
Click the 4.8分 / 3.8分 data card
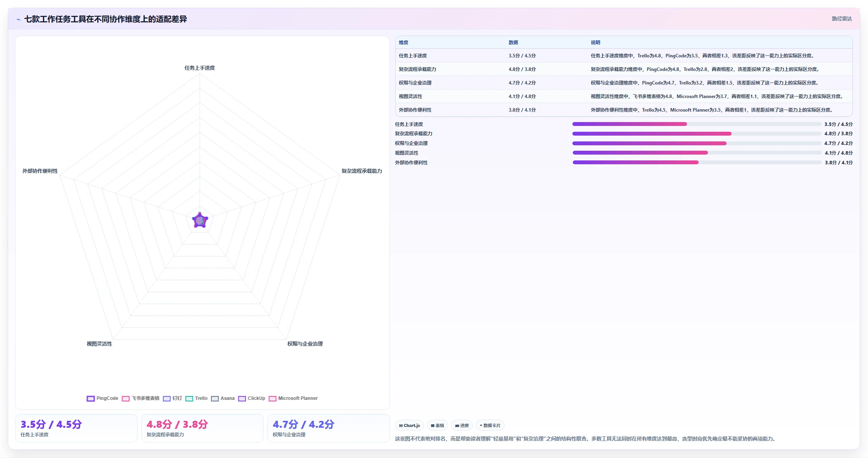pos(202,428)
